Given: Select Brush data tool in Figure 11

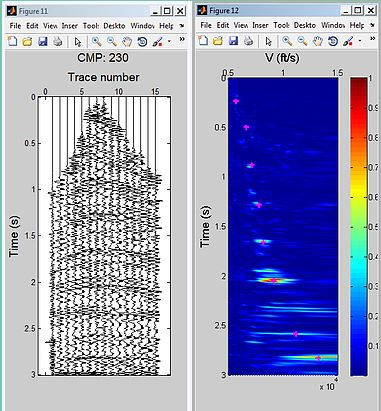Looking at the screenshot, I should coord(157,42).
